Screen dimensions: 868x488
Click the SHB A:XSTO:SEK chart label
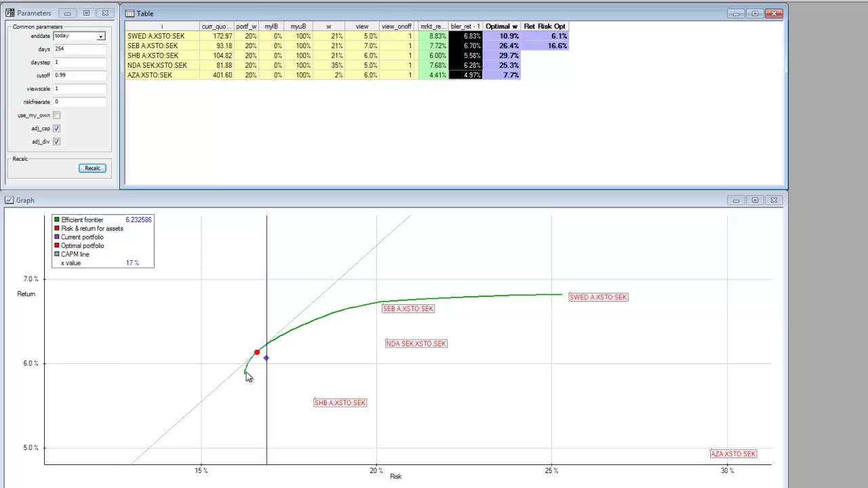point(340,403)
